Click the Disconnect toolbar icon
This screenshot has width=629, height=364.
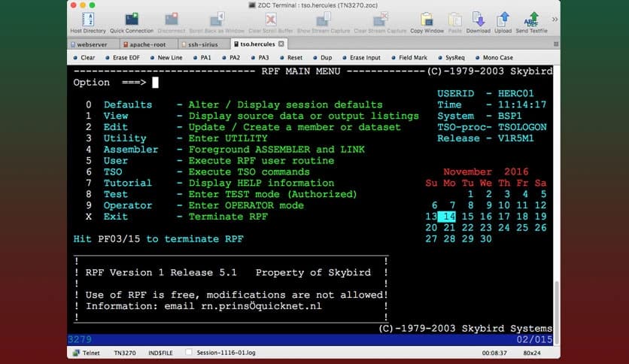[172, 23]
